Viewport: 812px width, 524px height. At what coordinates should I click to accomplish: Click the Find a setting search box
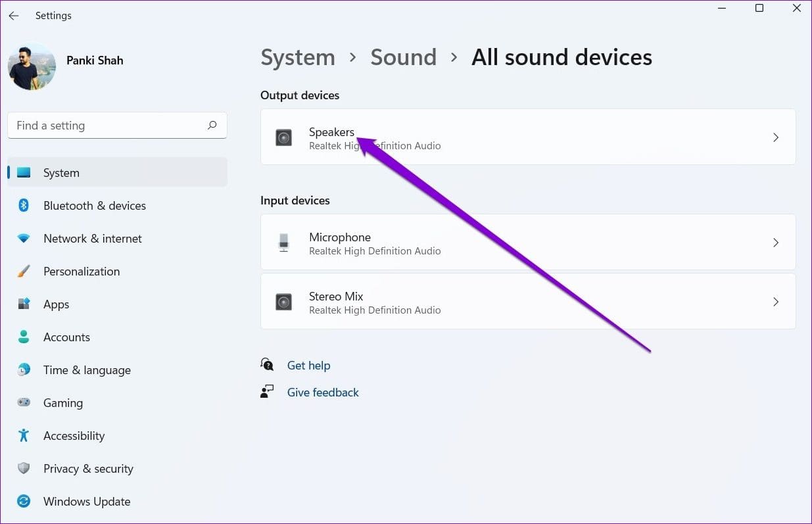pos(108,126)
